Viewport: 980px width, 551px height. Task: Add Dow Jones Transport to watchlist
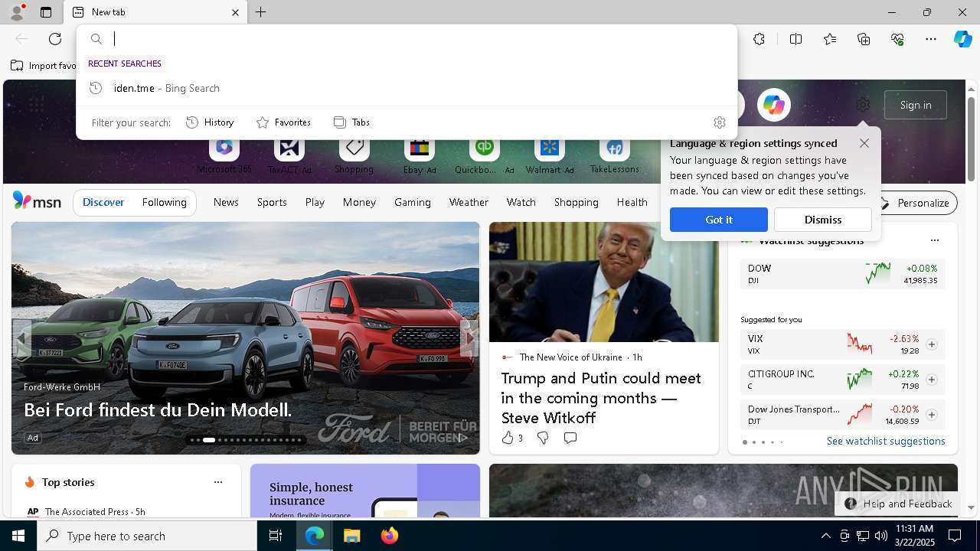pos(931,415)
